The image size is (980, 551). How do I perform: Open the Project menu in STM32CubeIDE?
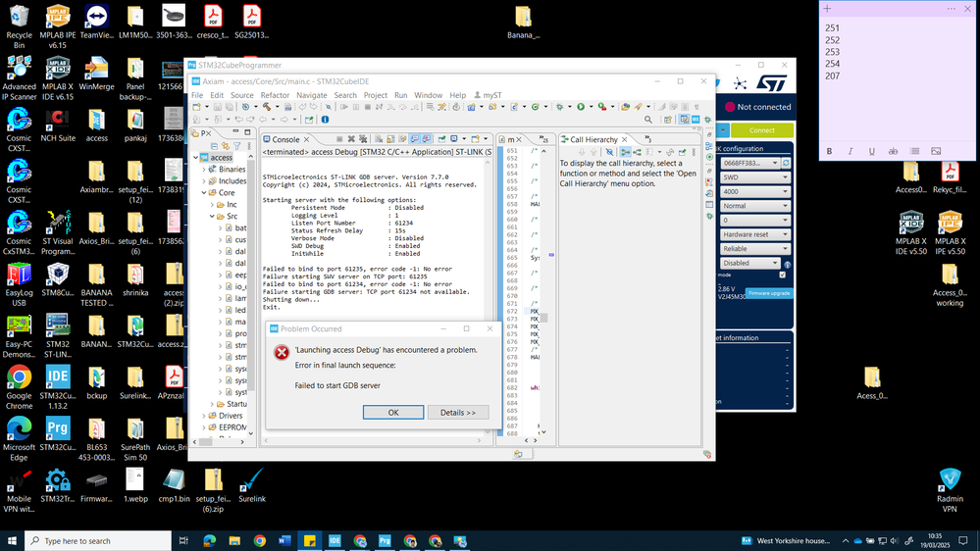[375, 95]
